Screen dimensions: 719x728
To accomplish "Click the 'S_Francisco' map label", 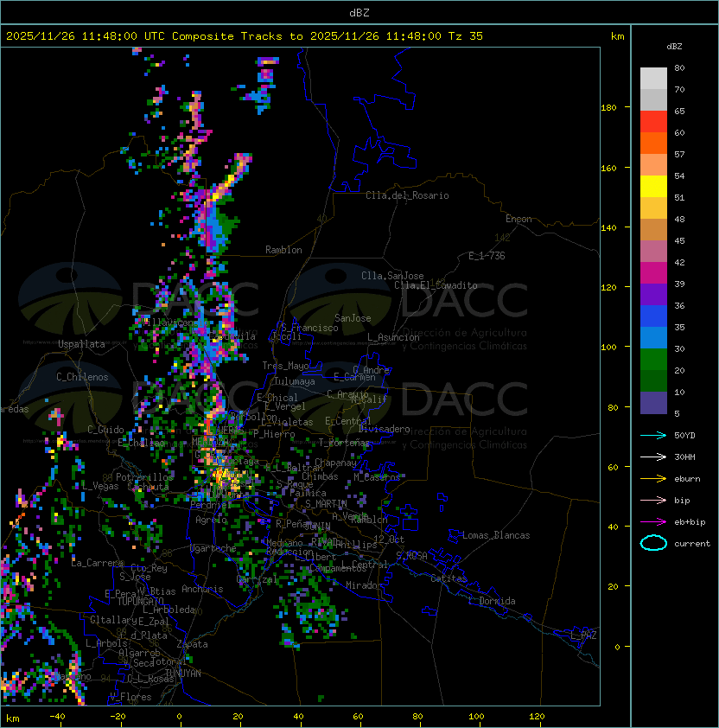I will 309,328.
